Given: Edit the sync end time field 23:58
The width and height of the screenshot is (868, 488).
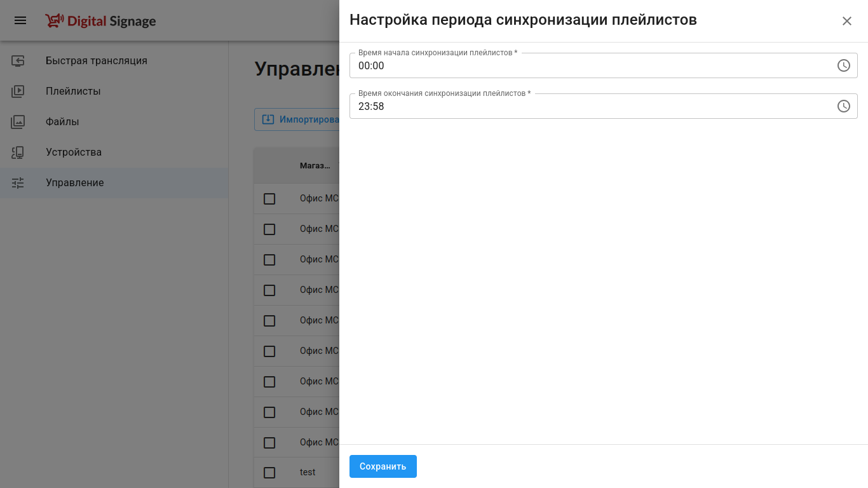Looking at the screenshot, I should pyautogui.click(x=591, y=107).
